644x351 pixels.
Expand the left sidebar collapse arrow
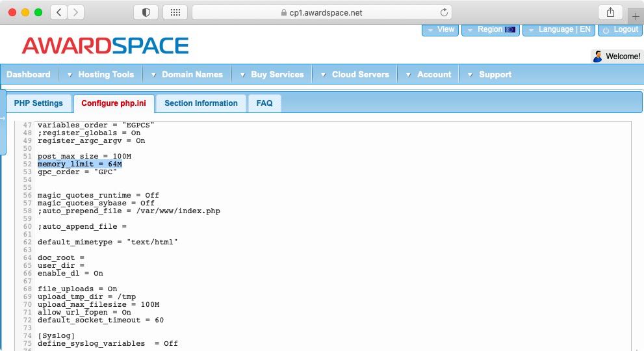pos(3,118)
